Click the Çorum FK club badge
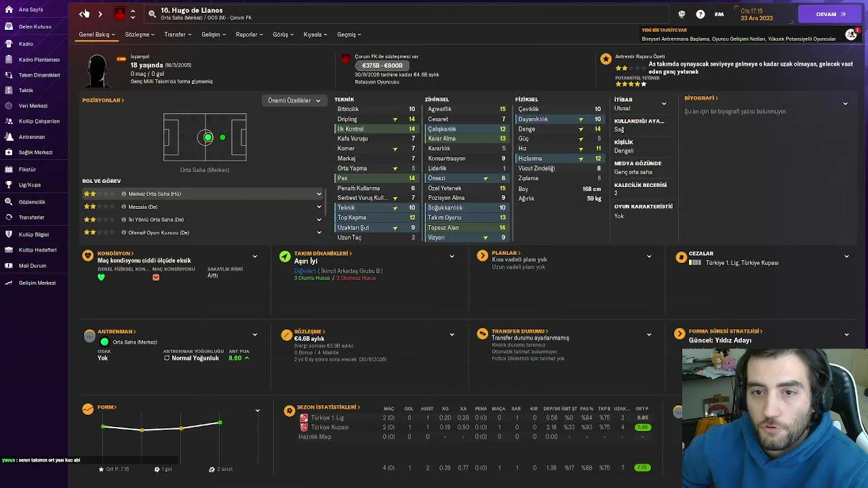868x488 pixels. pos(119,14)
